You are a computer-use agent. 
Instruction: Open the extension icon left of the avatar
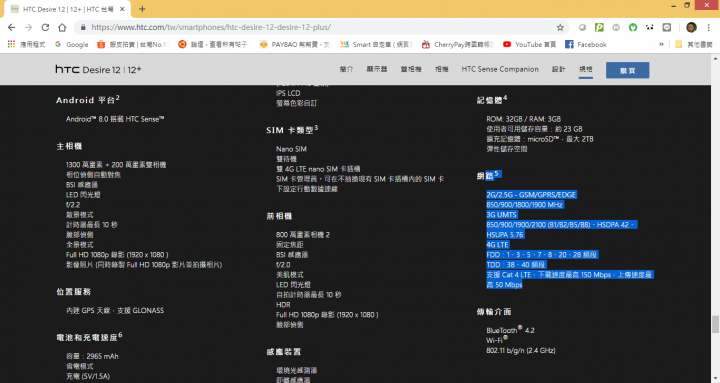tap(667, 28)
